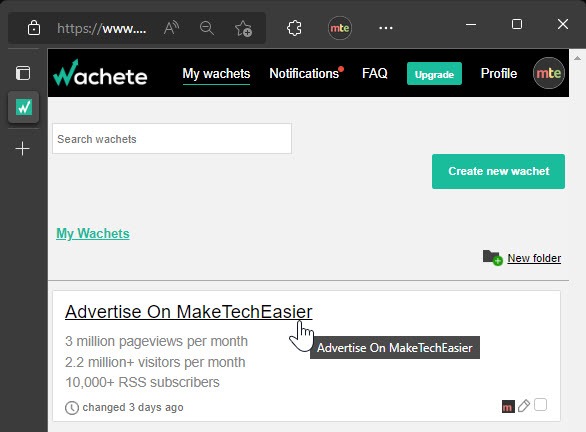The height and width of the screenshot is (432, 586).
Task: Click the 'changed 3 days ago' text
Action: 133,407
